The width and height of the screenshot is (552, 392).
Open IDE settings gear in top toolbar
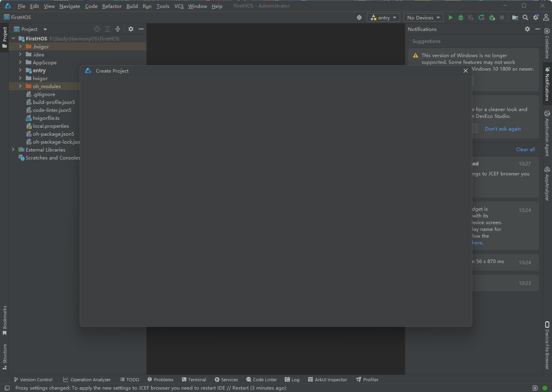pyautogui.click(x=536, y=17)
